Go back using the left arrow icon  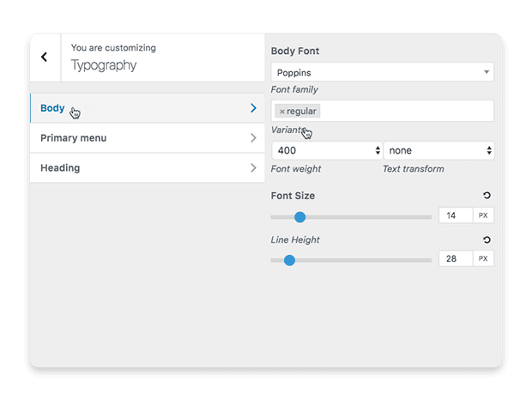[x=44, y=57]
